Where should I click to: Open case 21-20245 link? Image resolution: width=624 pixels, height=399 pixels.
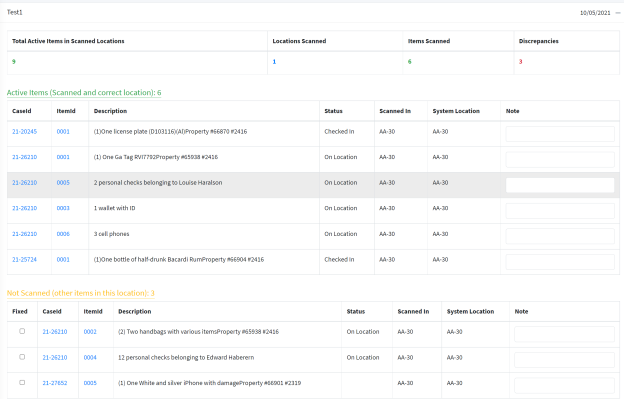point(24,132)
